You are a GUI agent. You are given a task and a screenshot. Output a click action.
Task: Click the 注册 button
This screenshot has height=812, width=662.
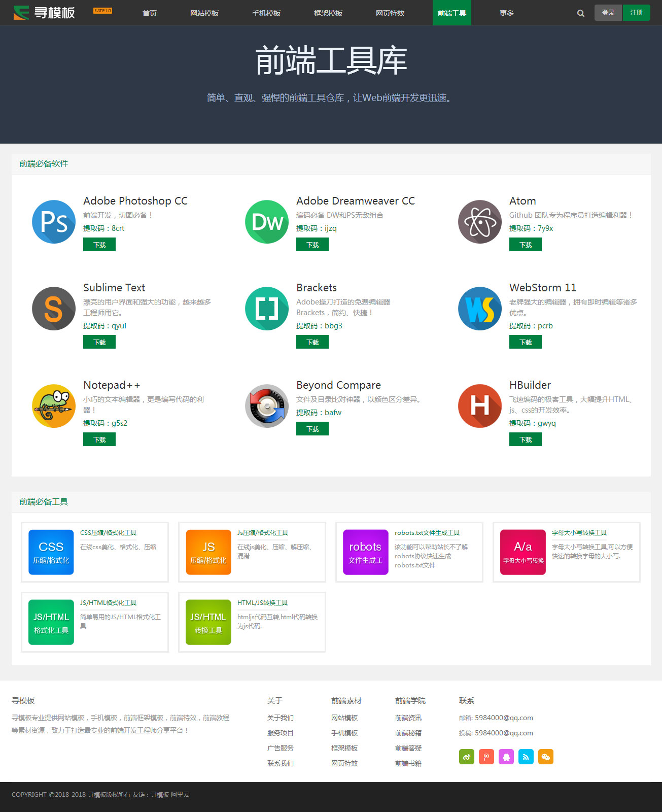[x=637, y=13]
